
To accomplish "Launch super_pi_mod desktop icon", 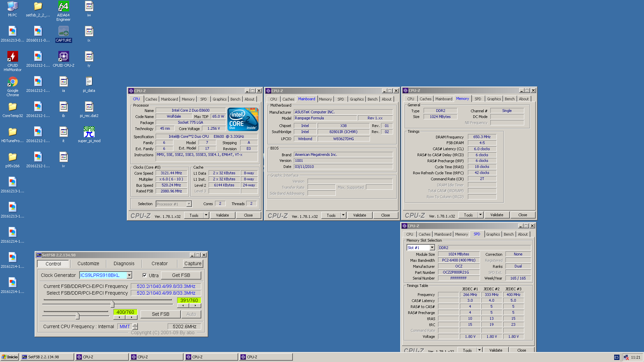I will [89, 135].
